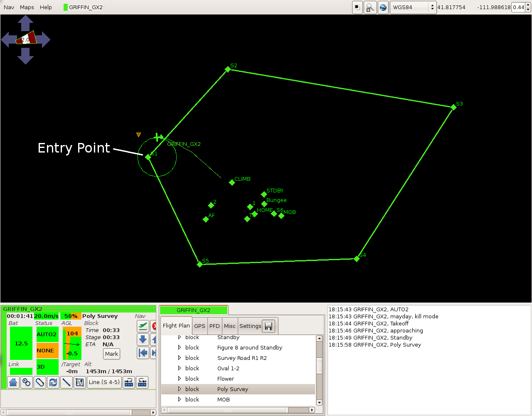Click the Takeoff airplane icon
Image resolution: width=532 pixels, height=416 pixels.
point(143,326)
